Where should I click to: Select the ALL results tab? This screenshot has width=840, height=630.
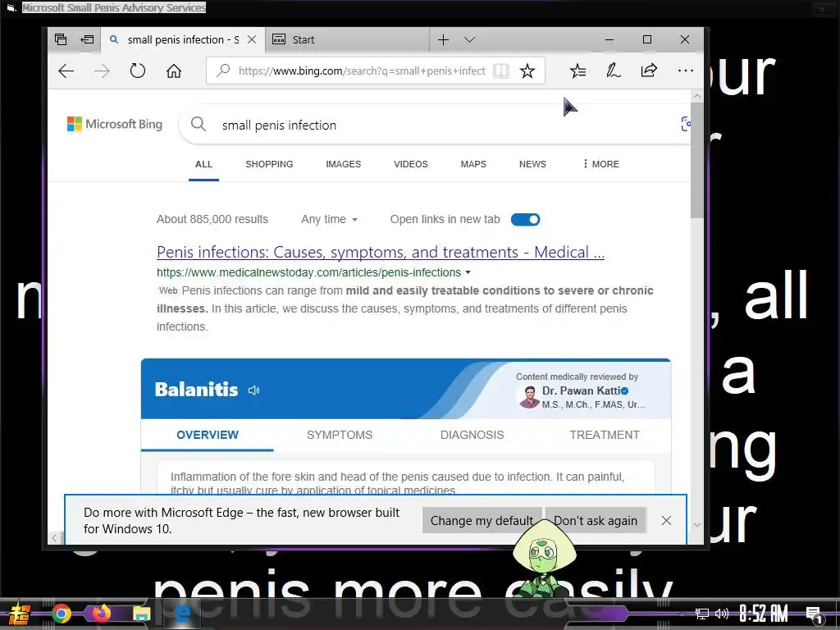pos(203,164)
